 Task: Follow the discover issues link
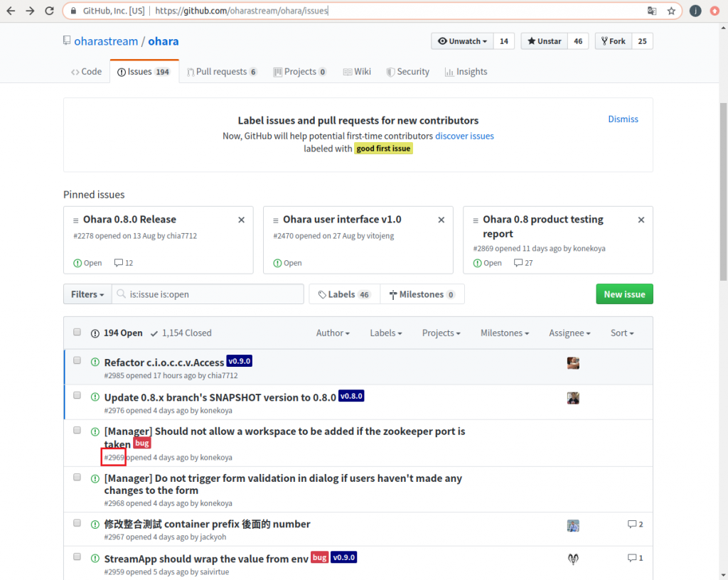pos(464,136)
